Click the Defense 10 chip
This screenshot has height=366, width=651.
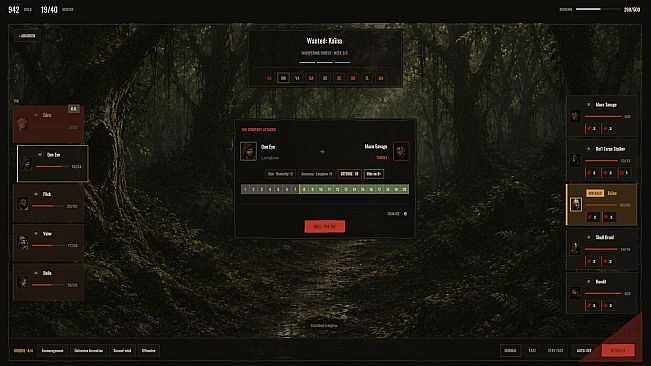click(x=350, y=174)
